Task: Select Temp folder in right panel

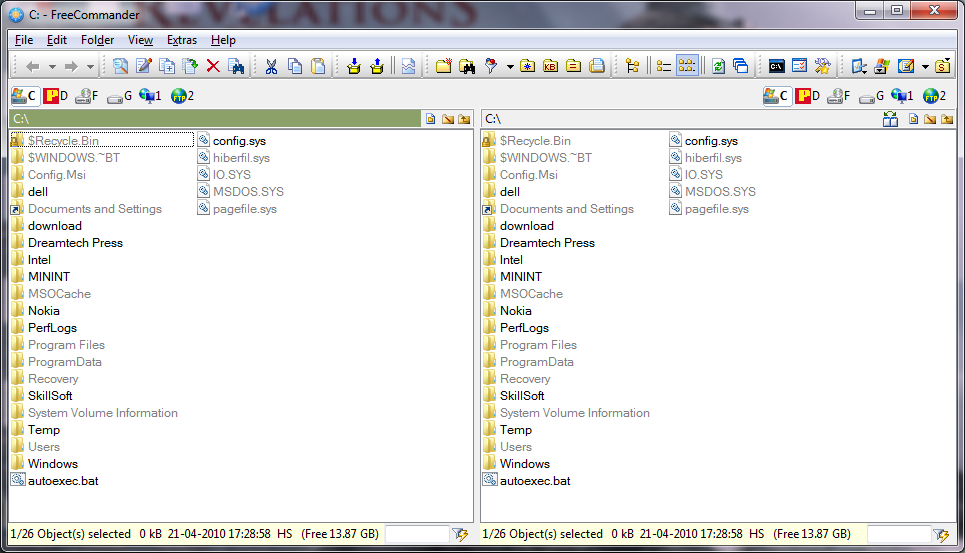Action: (508, 430)
